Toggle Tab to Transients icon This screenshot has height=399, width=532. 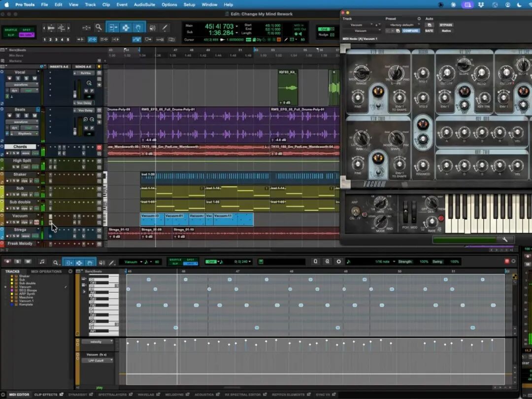click(80, 40)
